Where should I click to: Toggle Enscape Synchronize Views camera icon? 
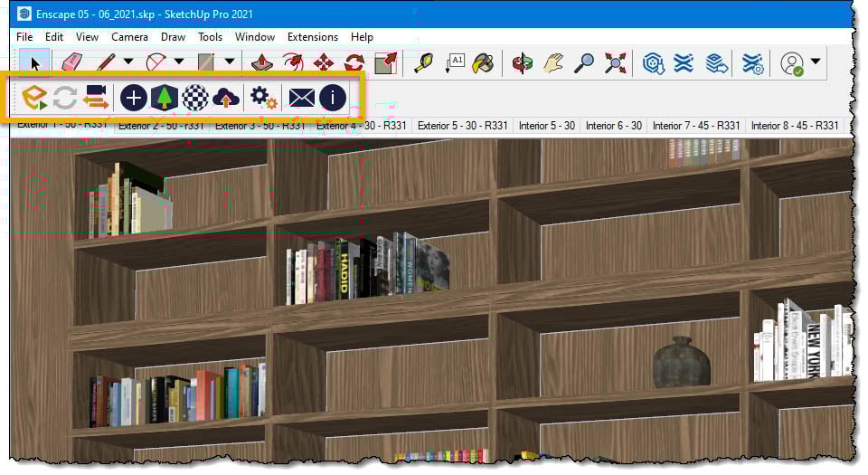(x=96, y=98)
